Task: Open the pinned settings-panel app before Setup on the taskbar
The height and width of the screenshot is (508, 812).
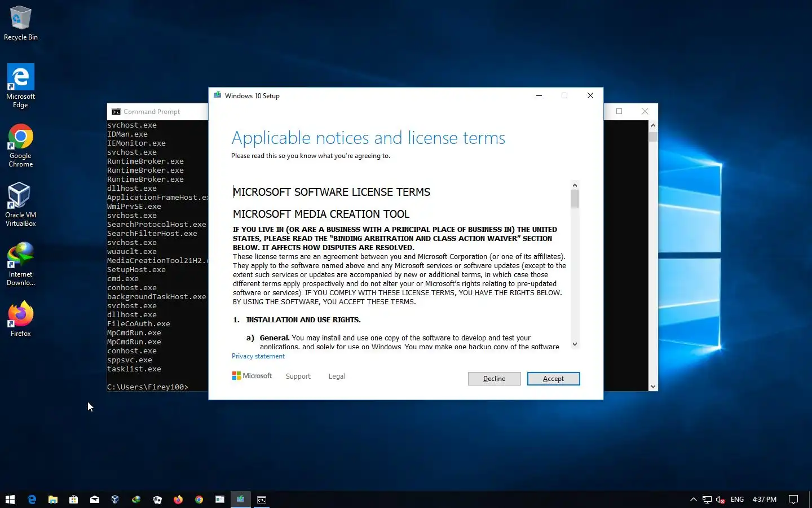Action: [x=220, y=500]
